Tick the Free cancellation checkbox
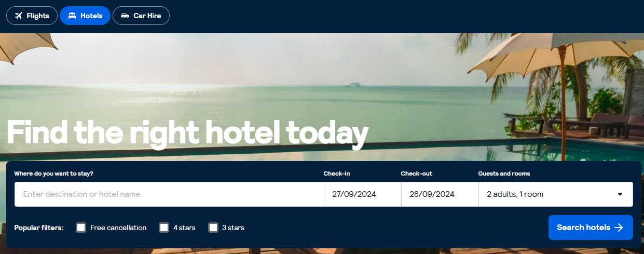 click(x=81, y=228)
